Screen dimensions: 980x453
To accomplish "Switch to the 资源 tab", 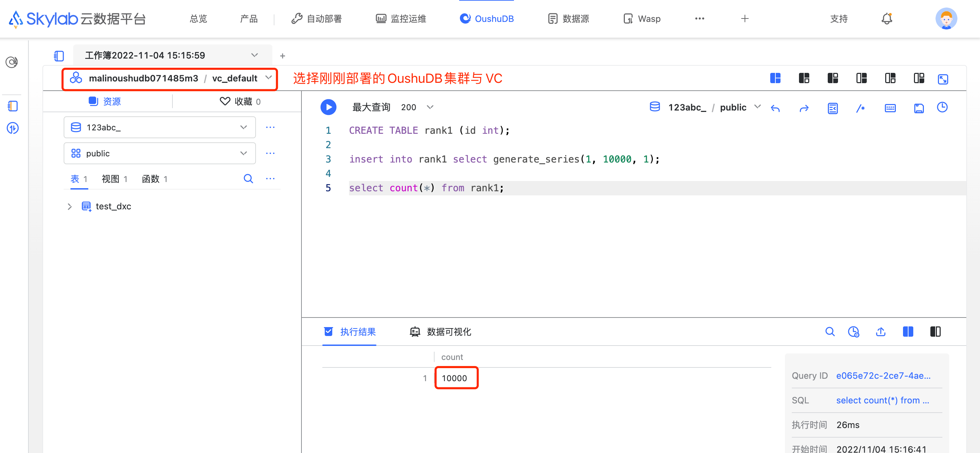I will [105, 101].
